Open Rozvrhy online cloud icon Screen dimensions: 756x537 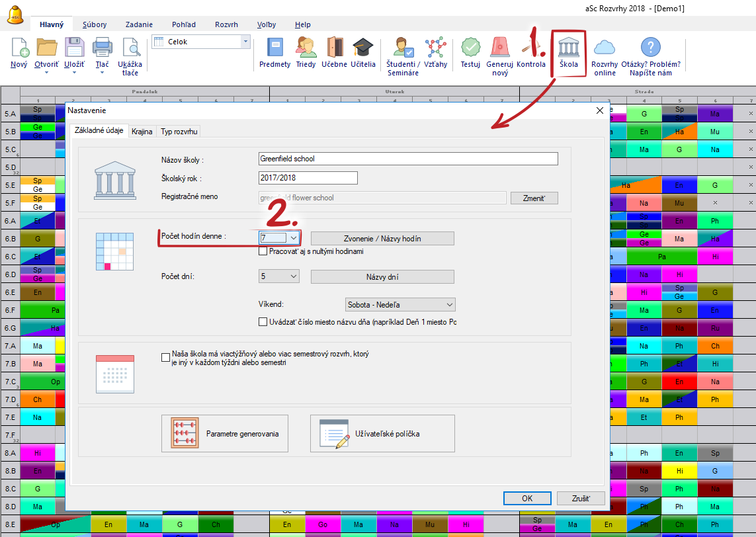(x=605, y=48)
